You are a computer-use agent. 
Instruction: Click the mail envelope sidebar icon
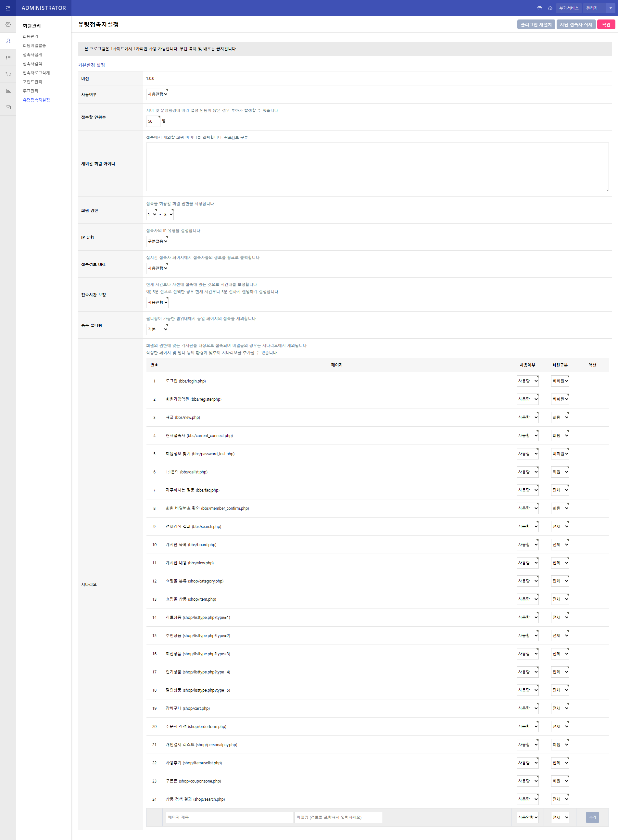8,107
